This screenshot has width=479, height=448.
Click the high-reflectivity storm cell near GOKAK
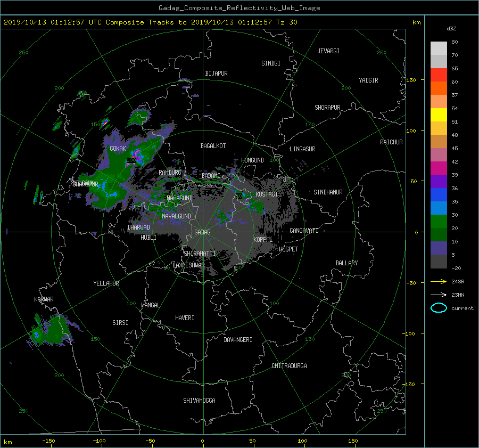(136, 157)
